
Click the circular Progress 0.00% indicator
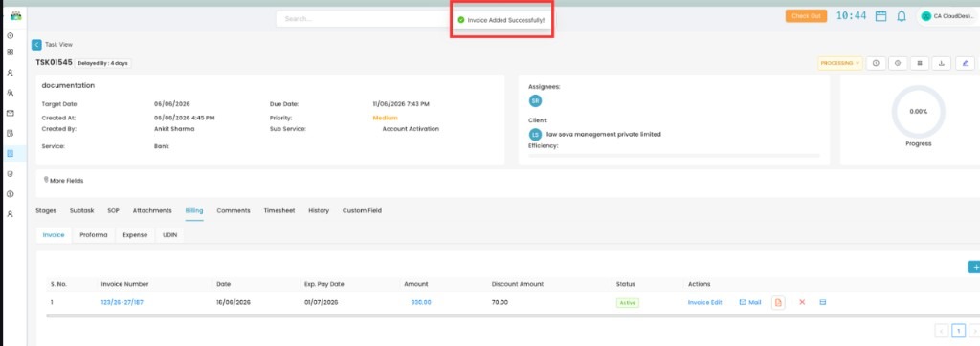(x=918, y=112)
